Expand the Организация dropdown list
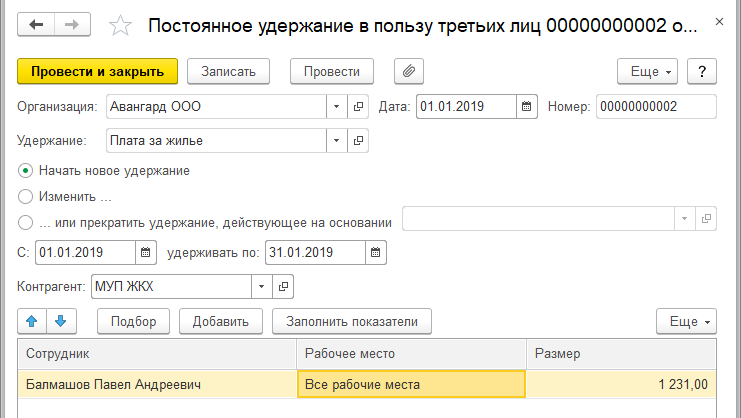The image size is (741, 418). click(335, 107)
